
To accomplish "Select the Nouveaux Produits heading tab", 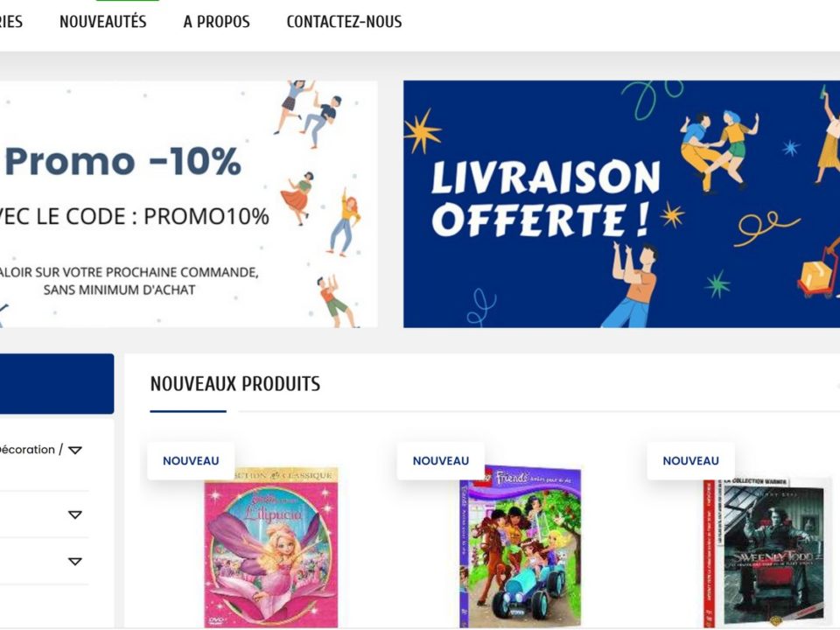I will coord(235,384).
